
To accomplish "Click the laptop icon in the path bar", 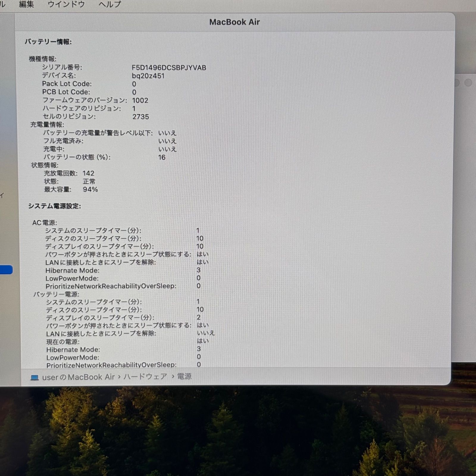I will tap(35, 377).
